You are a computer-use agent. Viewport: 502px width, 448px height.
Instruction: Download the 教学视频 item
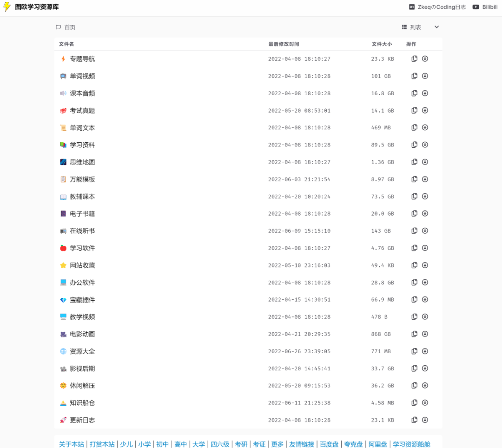pos(425,317)
